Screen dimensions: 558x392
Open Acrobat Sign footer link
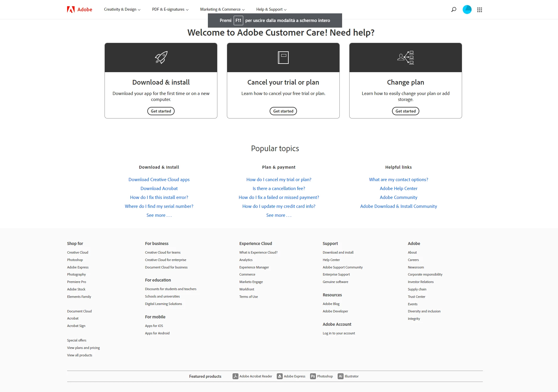(x=76, y=326)
